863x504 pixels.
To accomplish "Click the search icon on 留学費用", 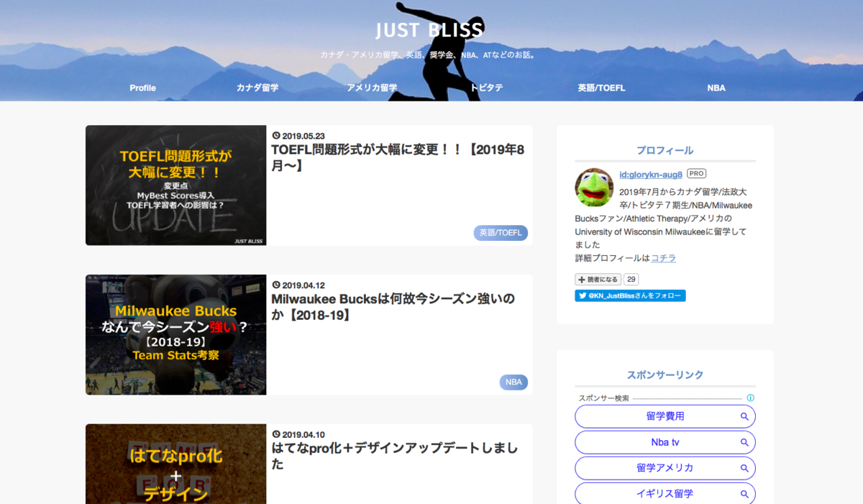I will pos(745,416).
